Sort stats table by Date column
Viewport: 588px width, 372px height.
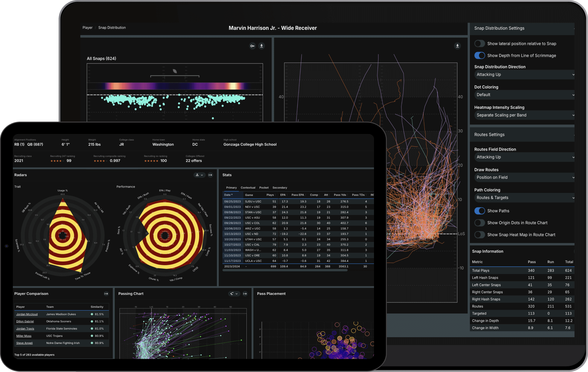[x=228, y=195]
